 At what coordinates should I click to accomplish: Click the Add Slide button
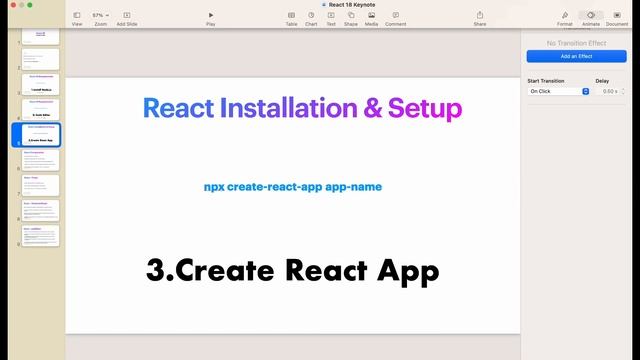(127, 18)
